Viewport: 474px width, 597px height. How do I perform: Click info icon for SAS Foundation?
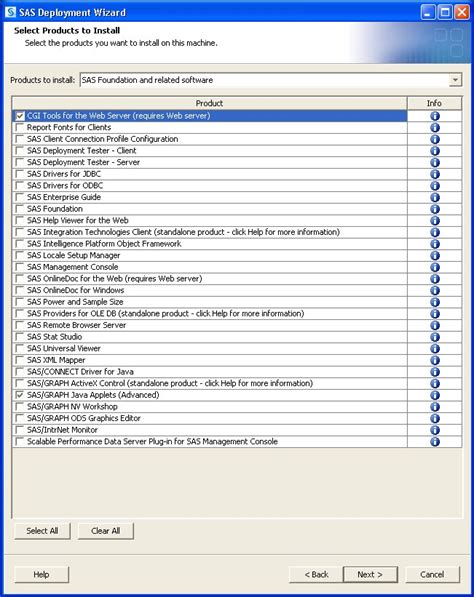point(435,209)
